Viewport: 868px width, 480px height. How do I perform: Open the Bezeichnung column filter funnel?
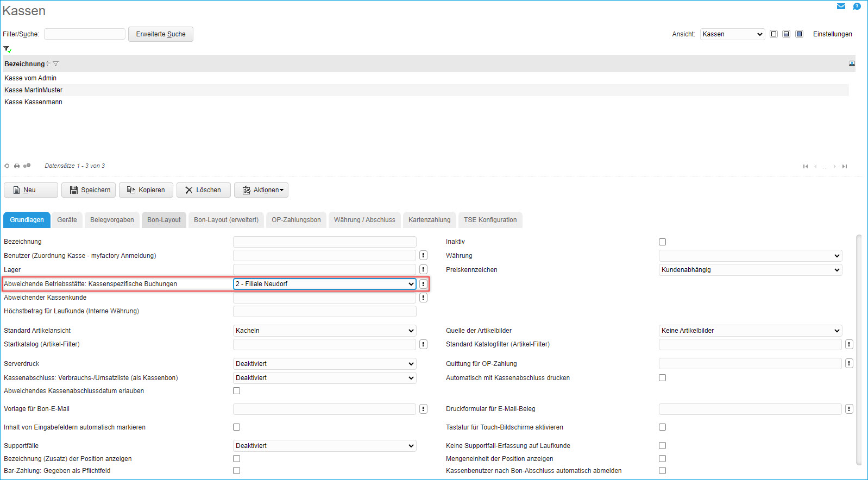click(55, 64)
